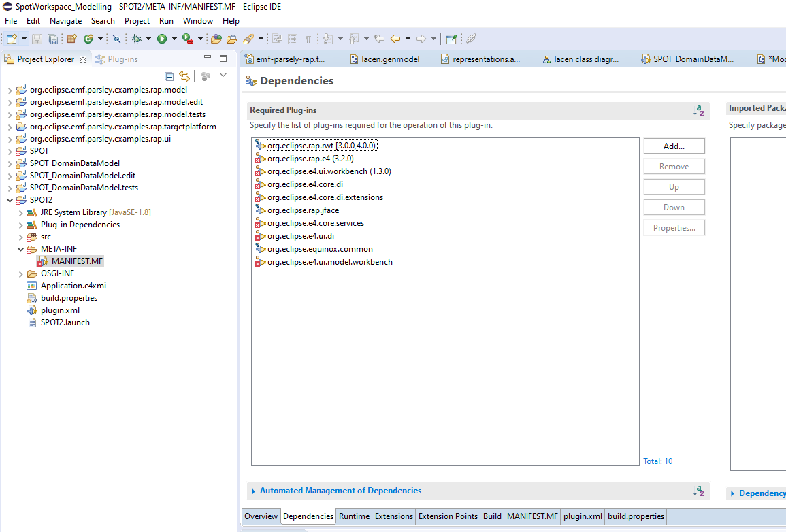Toggle Skip All Breakpoints in toolbar
The image size is (786, 532).
(116, 39)
